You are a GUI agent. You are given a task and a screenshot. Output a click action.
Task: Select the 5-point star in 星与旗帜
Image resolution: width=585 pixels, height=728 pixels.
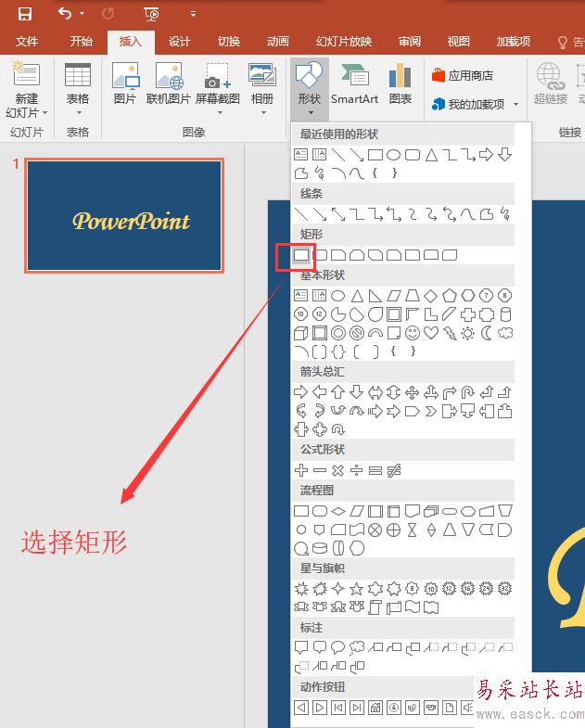pos(357,589)
